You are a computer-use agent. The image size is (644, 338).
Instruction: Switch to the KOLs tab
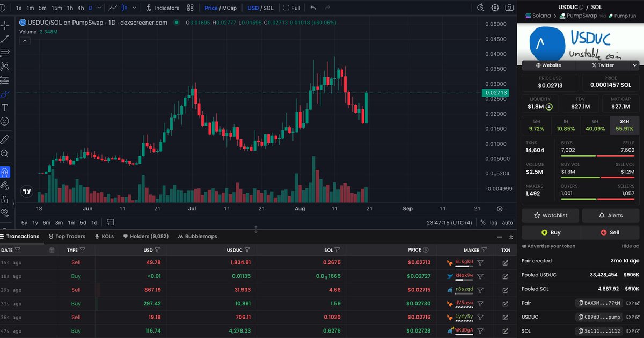pos(104,236)
